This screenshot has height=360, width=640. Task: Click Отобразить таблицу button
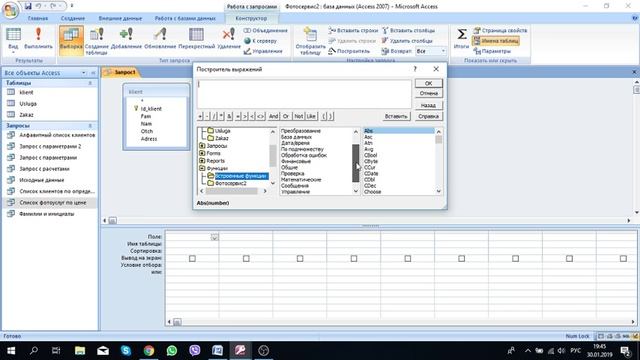click(x=310, y=41)
